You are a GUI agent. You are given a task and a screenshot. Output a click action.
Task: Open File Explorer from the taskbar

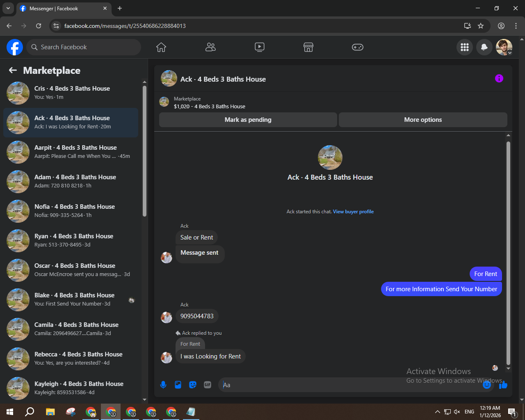tap(50, 412)
